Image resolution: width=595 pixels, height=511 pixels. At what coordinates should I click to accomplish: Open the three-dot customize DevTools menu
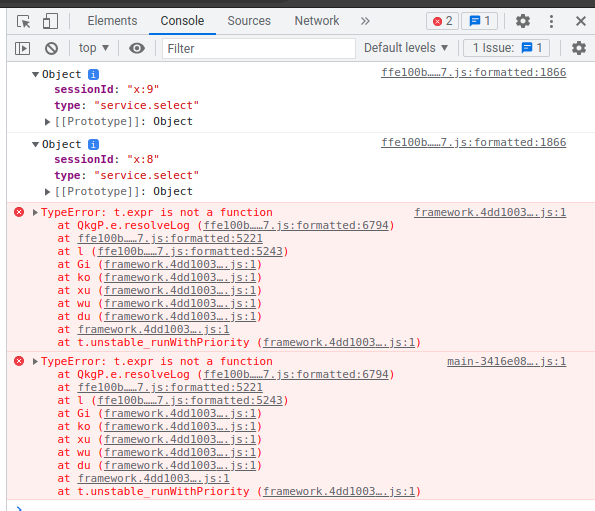[x=551, y=21]
